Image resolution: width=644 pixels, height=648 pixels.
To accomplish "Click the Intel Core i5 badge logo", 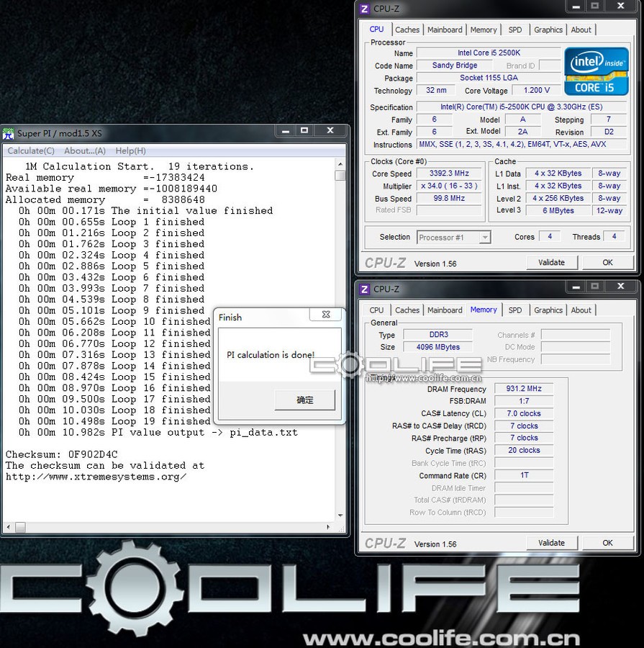I will (x=596, y=71).
